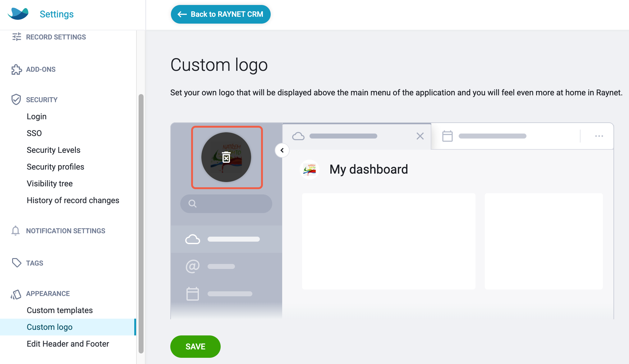Open Add-ons section

click(41, 69)
